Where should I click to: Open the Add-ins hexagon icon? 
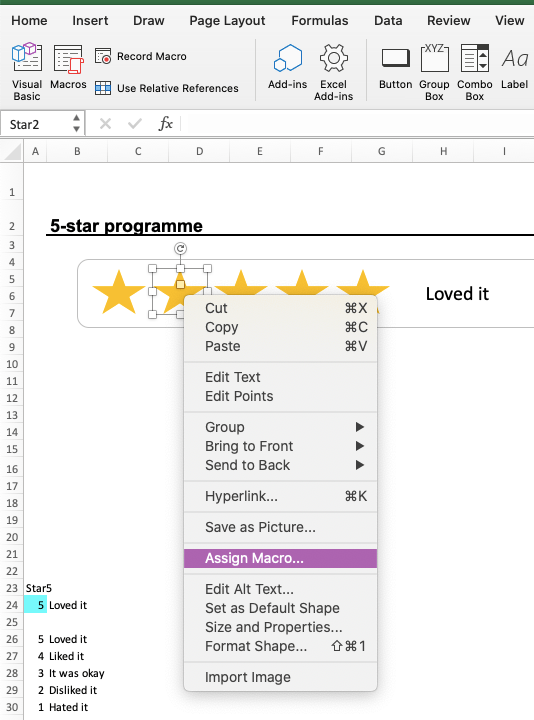pyautogui.click(x=288, y=58)
